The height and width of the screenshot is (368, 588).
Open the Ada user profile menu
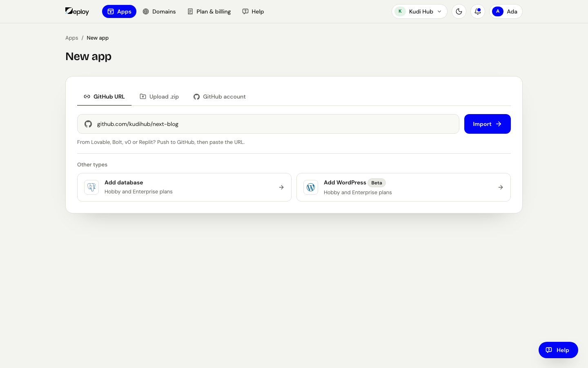point(506,11)
